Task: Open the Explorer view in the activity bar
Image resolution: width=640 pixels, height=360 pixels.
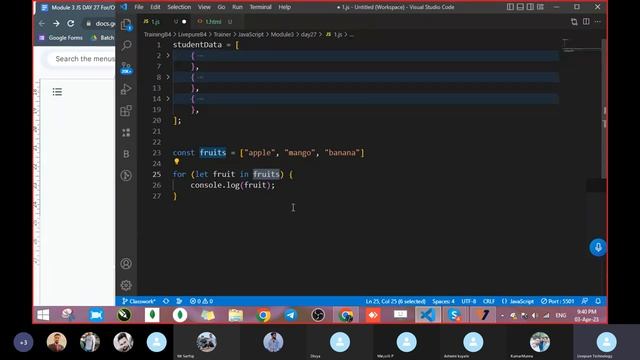Action: tap(126, 24)
